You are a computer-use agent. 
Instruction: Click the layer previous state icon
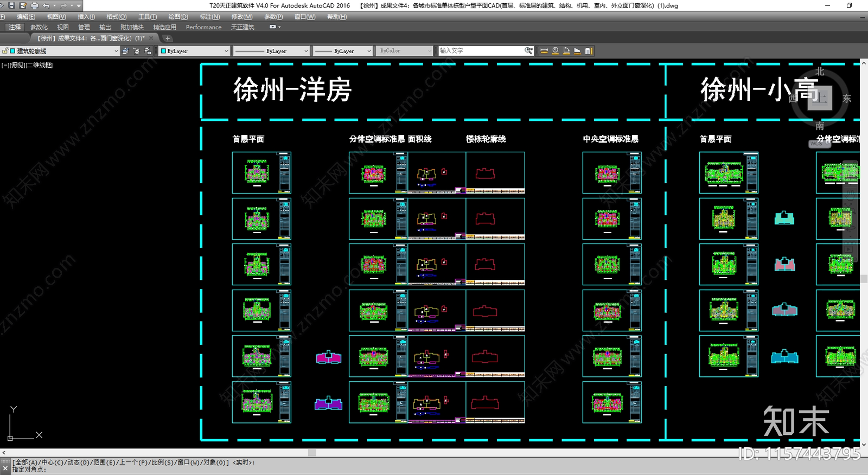click(x=137, y=51)
